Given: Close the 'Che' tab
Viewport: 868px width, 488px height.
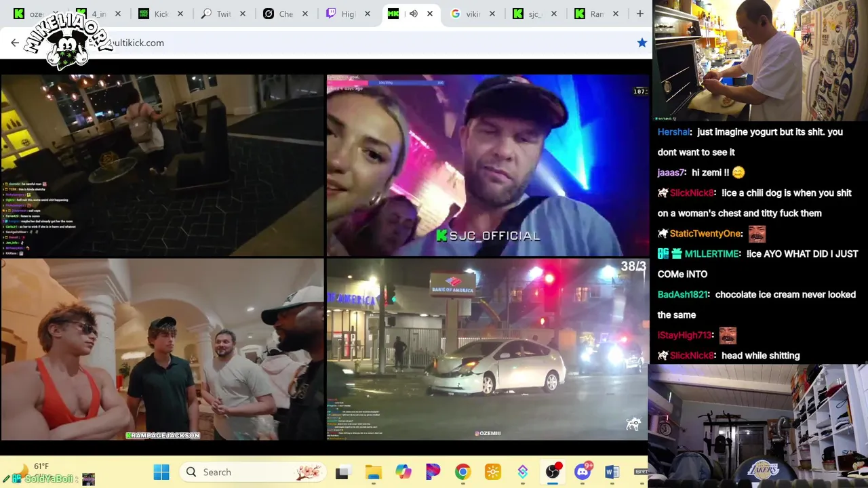Looking at the screenshot, I should point(305,14).
